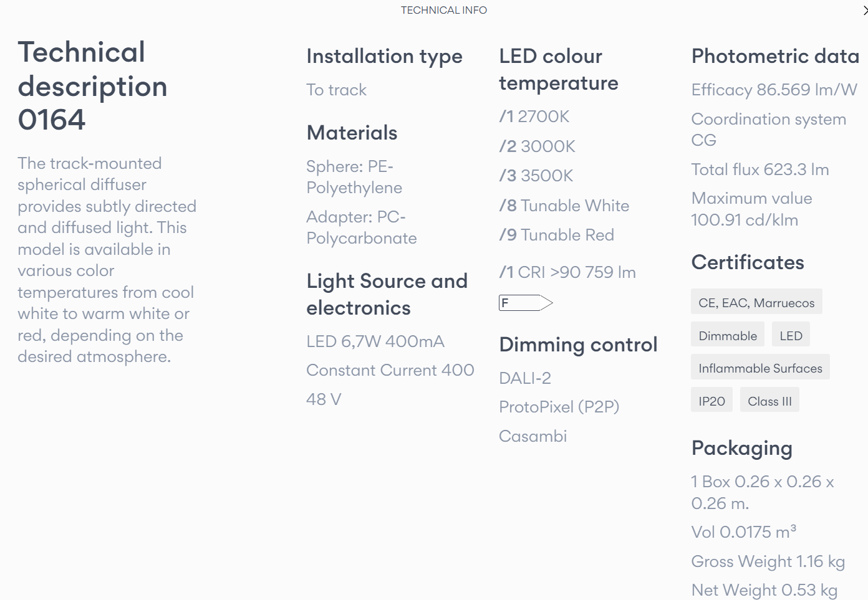868x600 pixels.
Task: Click the Casambi dimming control entry
Action: click(533, 436)
